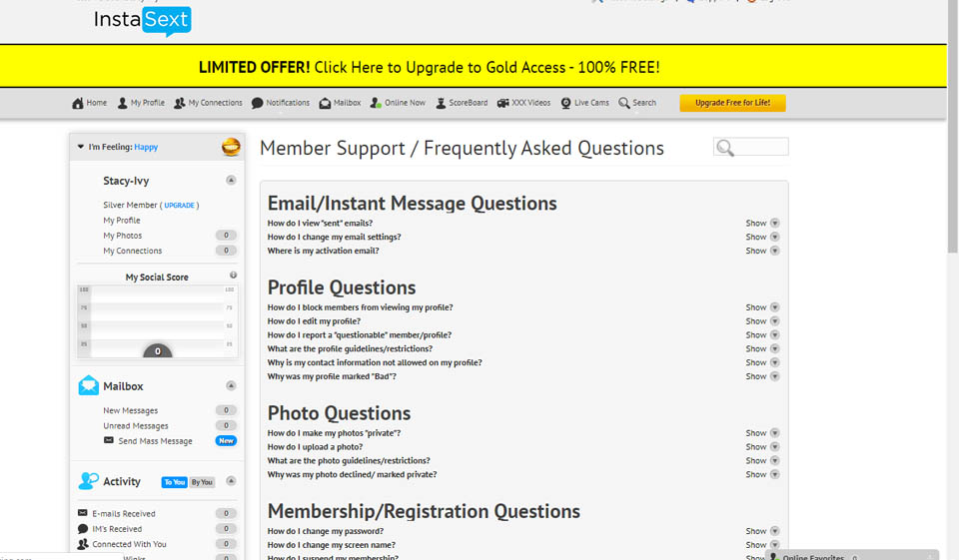Screen dimensions: 959x560
Task: Click the New badge beside Send Mass Message
Action: click(226, 441)
